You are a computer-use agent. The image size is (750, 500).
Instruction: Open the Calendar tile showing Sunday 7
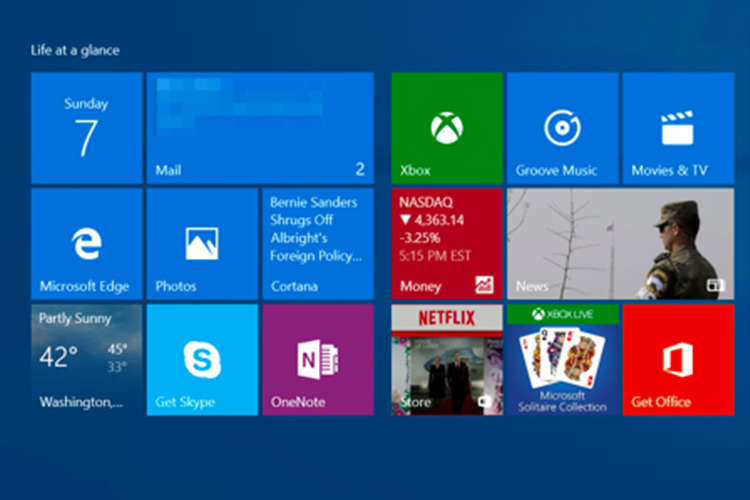[x=87, y=128]
